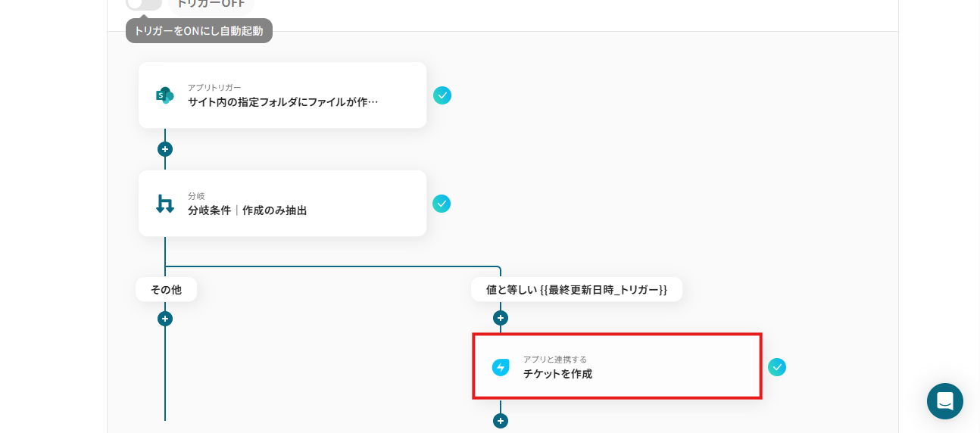The image size is (980, 433).
Task: Click the SharePoint app trigger icon
Action: (x=164, y=95)
